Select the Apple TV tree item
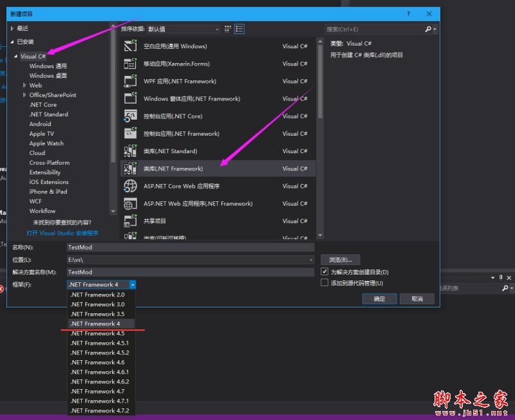Image resolution: width=515 pixels, height=420 pixels. pyautogui.click(x=41, y=134)
